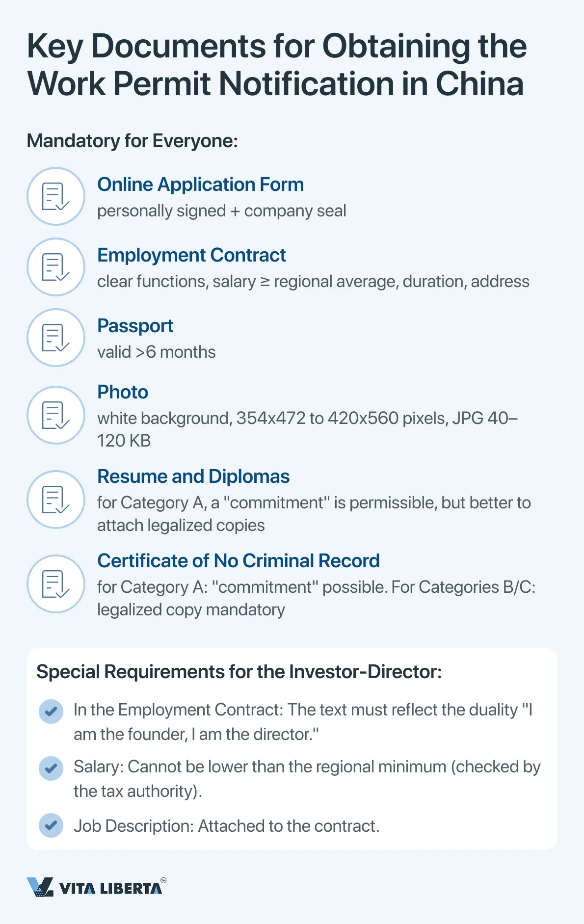The height and width of the screenshot is (924, 584).
Task: Click the Employment Contract heading
Action: pos(191,255)
